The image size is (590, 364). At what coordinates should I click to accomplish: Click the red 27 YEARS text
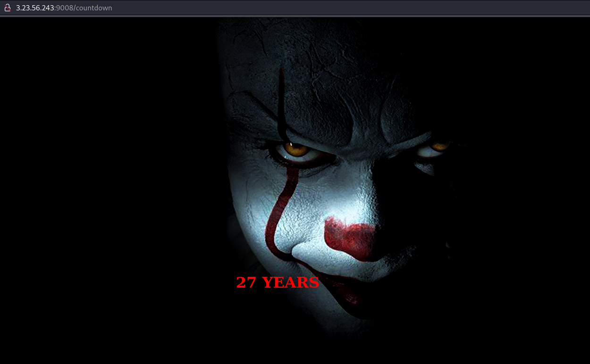point(278,282)
